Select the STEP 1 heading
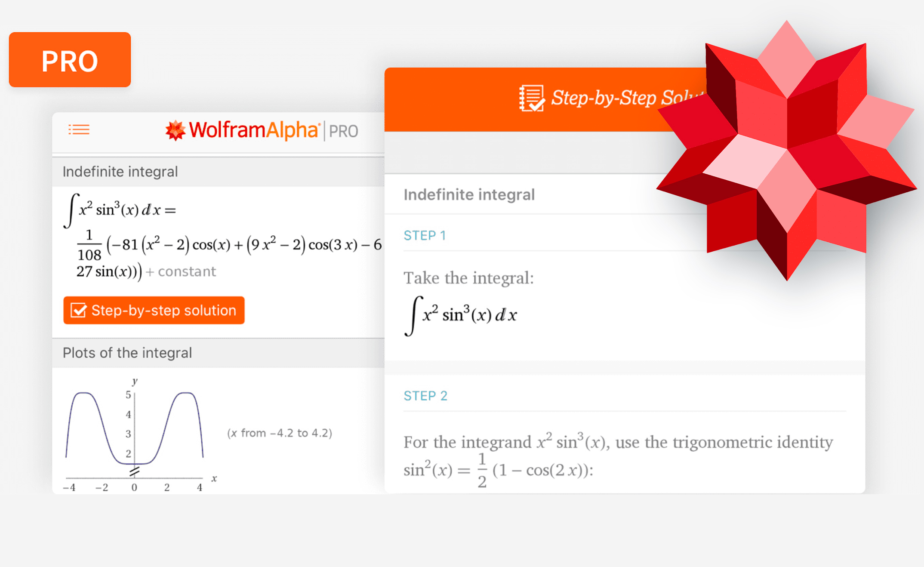 (424, 235)
